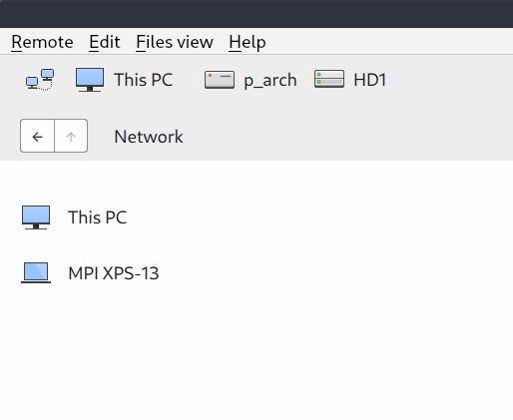The image size is (513, 420).
Task: Click the HD1 disk icon
Action: [329, 79]
